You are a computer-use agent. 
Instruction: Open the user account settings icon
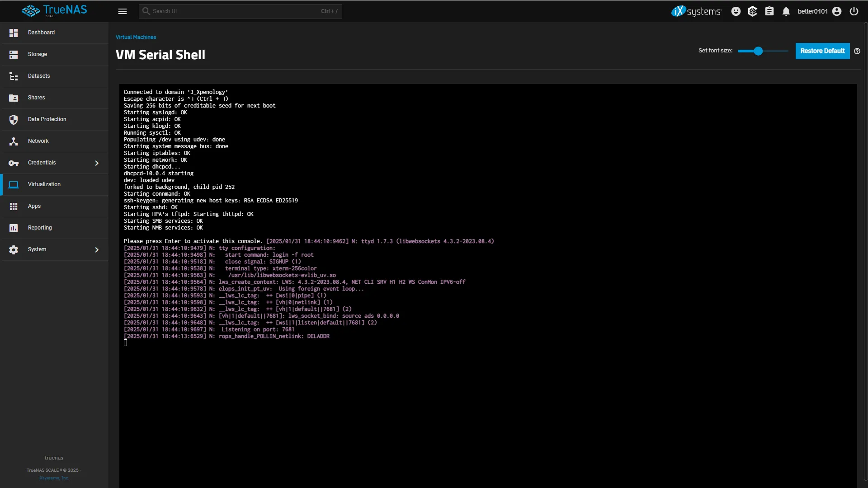click(x=837, y=11)
